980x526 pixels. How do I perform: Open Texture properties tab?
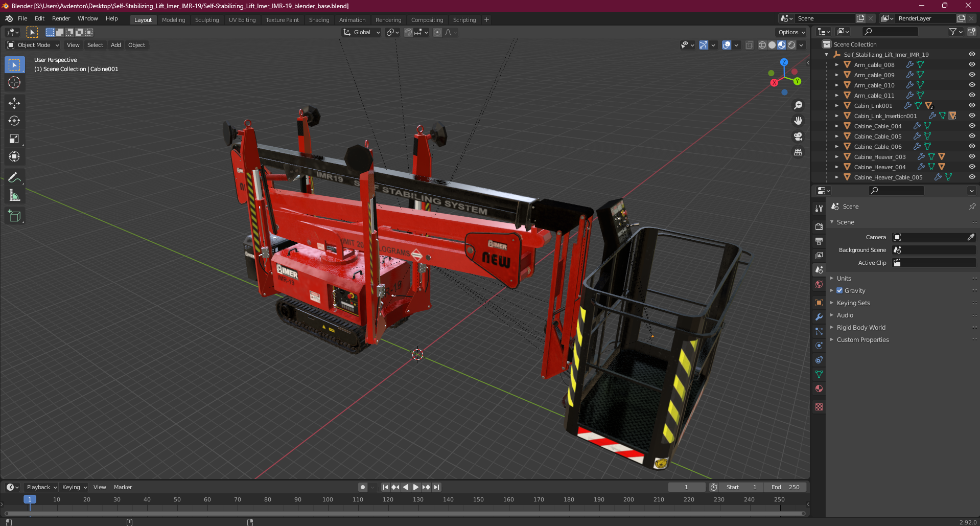tap(819, 407)
